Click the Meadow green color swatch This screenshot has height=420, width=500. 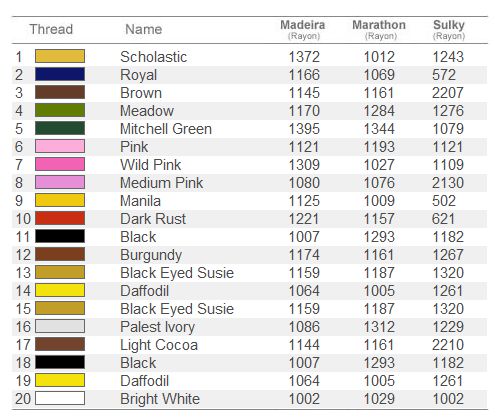click(x=60, y=110)
